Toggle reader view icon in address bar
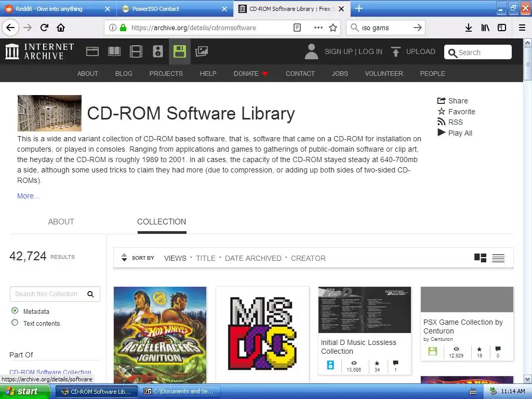Image resolution: width=532 pixels, height=399 pixels. point(297,28)
